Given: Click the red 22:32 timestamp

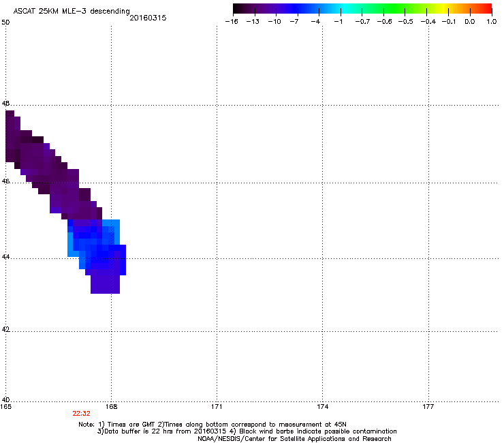Looking at the screenshot, I should pos(81,414).
